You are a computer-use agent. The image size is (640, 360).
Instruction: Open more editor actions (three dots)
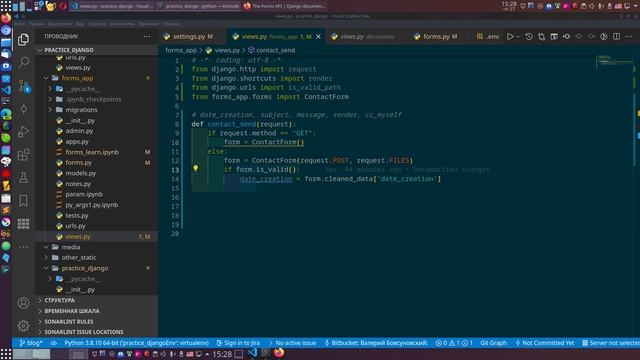[629, 36]
